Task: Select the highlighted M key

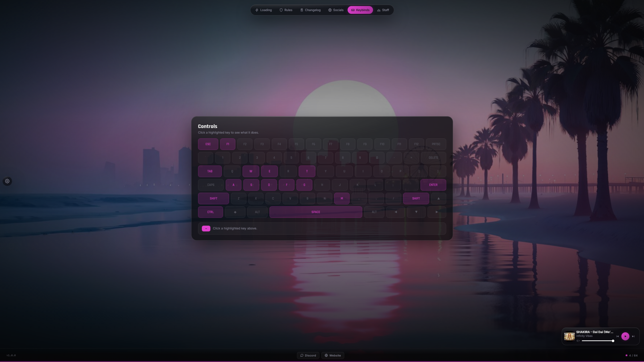Action: click(x=342, y=199)
